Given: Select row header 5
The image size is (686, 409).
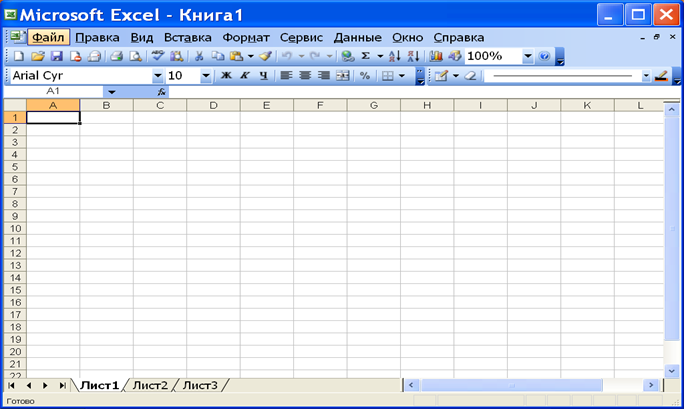Looking at the screenshot, I should click(x=15, y=166).
